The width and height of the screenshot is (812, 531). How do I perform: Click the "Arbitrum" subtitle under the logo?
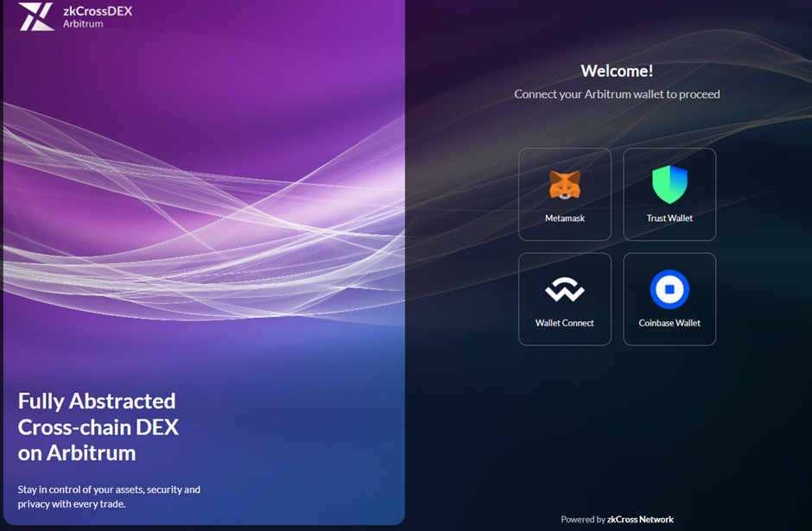point(83,24)
